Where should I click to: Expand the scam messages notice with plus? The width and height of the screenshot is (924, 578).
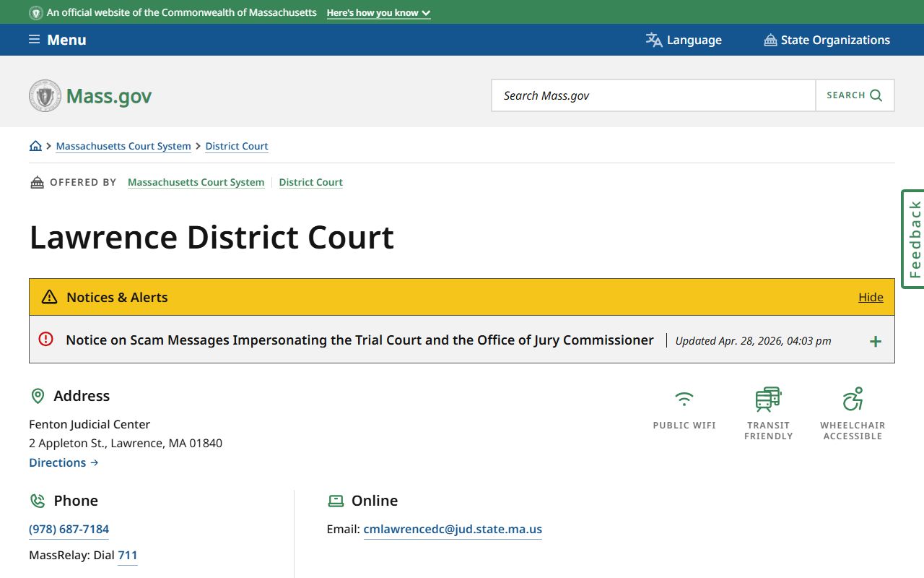click(876, 341)
